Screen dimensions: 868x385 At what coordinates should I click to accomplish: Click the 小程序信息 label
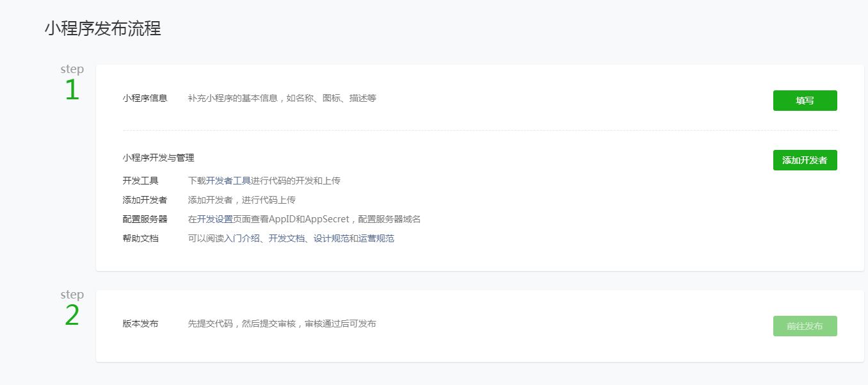tap(145, 98)
